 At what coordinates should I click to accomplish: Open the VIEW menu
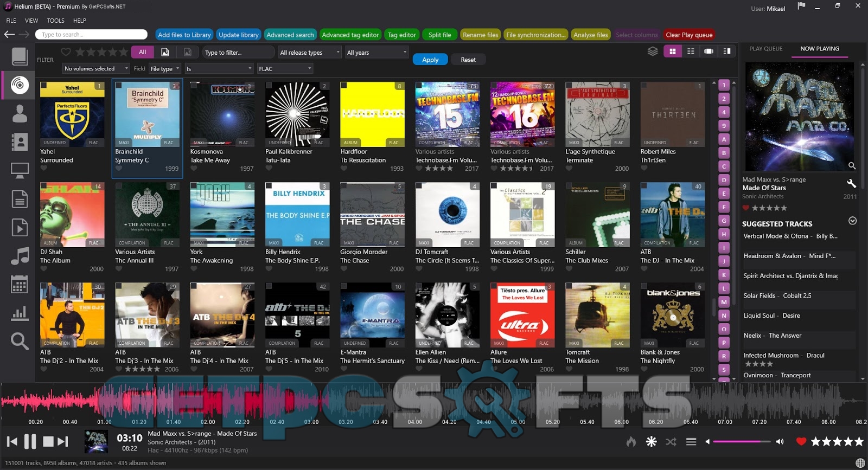click(31, 21)
